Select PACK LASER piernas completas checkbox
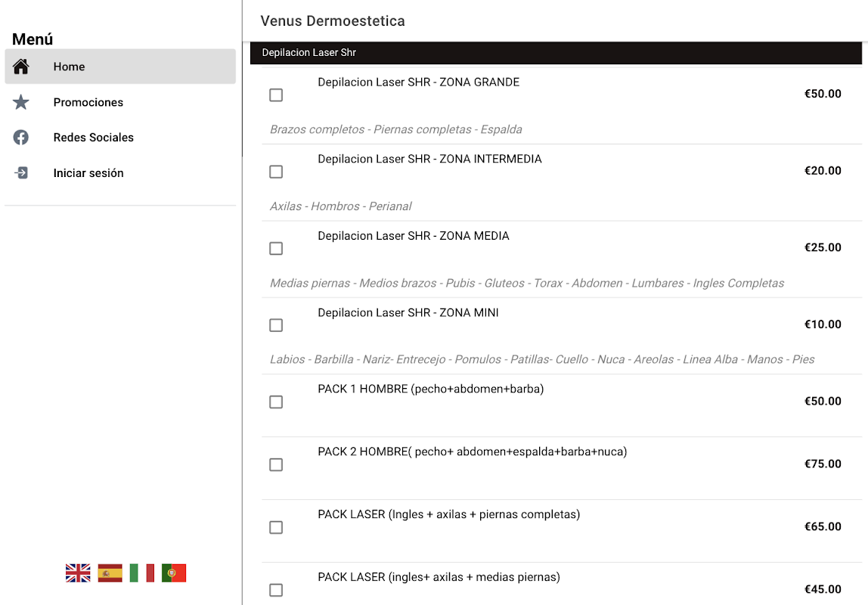 click(x=276, y=528)
